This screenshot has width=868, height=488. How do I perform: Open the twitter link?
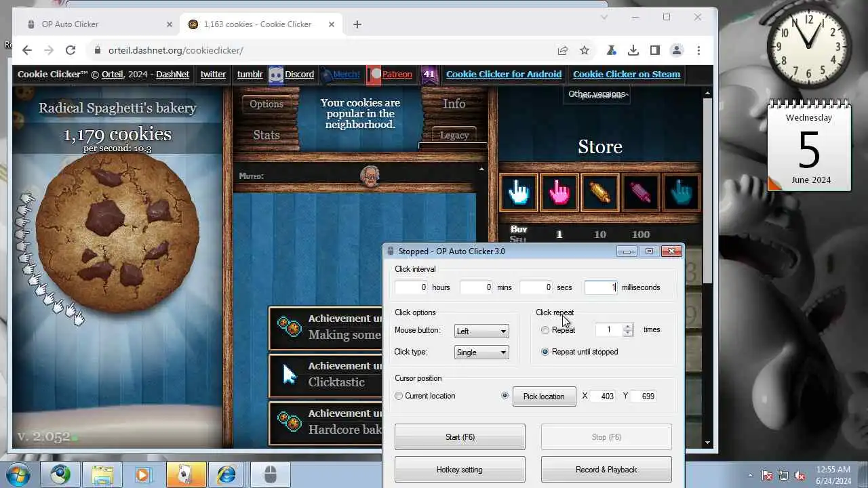[x=213, y=75]
